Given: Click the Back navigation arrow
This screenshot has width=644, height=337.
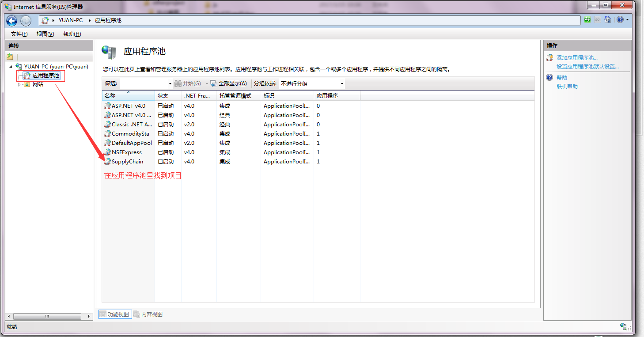Looking at the screenshot, I should tap(12, 20).
